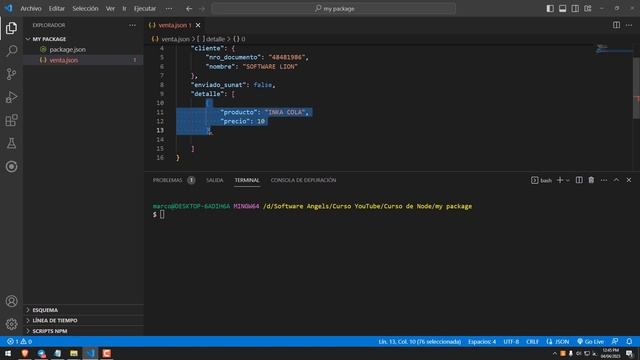
Task: Split the terminal panel
Action: click(579, 180)
